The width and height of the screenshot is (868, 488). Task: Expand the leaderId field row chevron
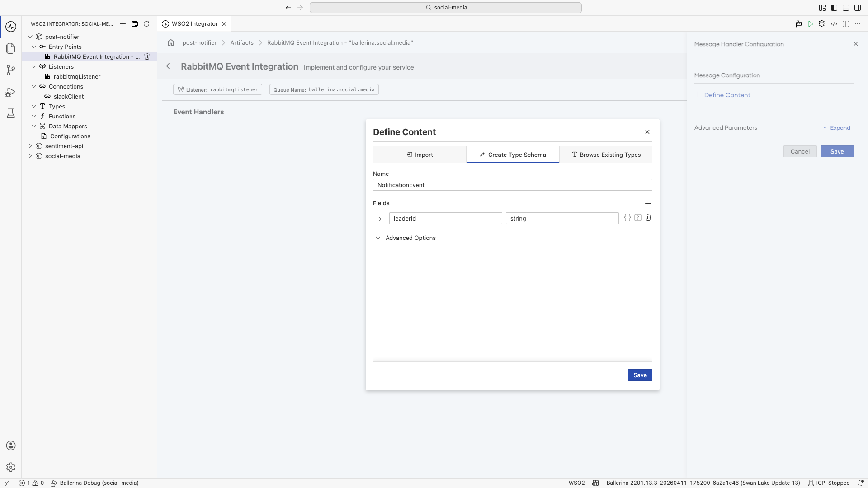click(380, 219)
